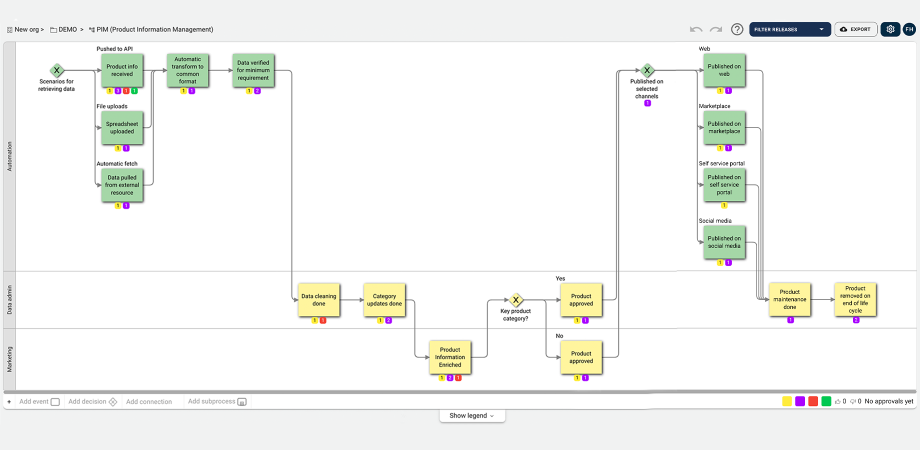This screenshot has width=920, height=450.
Task: Click the purple color swatch in footer
Action: [x=800, y=401]
